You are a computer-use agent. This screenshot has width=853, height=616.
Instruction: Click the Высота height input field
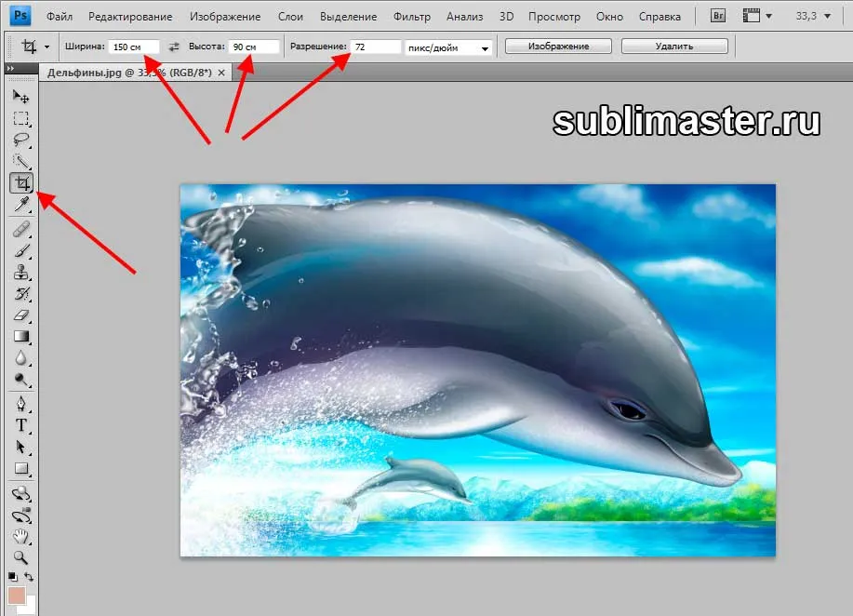pos(254,47)
